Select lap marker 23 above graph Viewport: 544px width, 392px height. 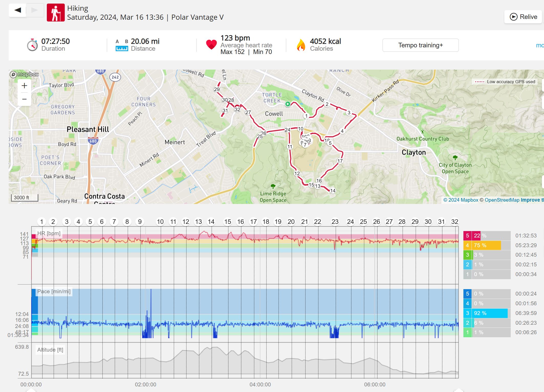point(335,222)
